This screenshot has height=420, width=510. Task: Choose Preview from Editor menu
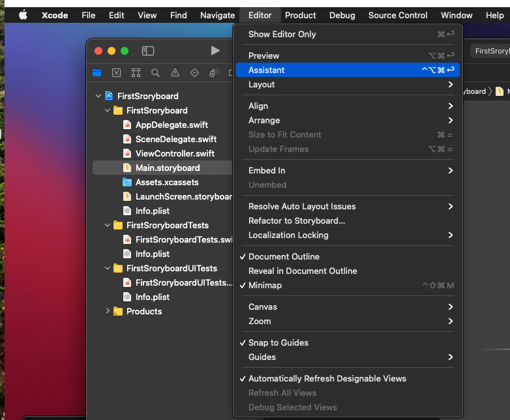(348, 55)
